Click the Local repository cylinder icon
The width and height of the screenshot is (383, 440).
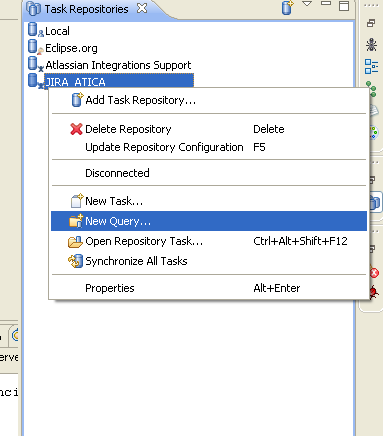33,29
